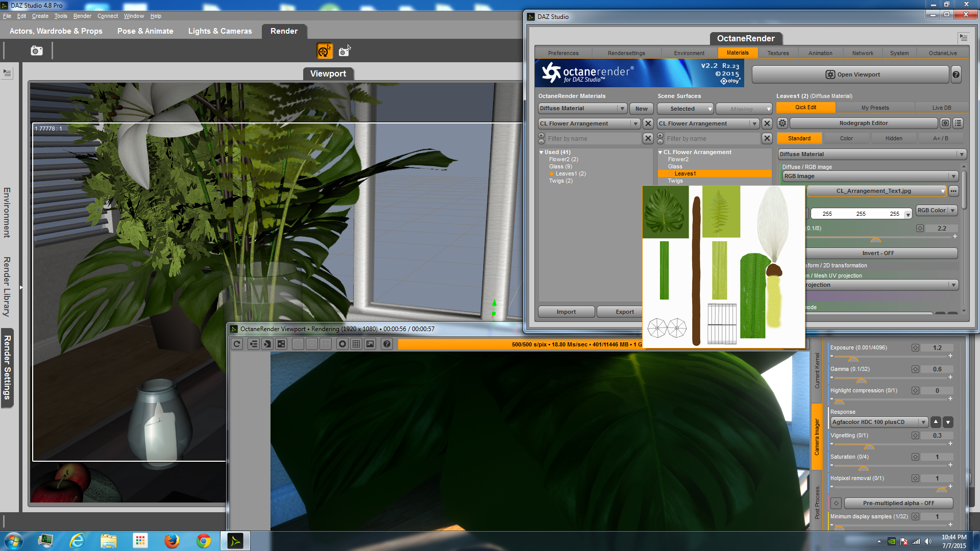The height and width of the screenshot is (551, 980).
Task: Click the OctaneRender viewport toolbar icon
Action: 324,51
